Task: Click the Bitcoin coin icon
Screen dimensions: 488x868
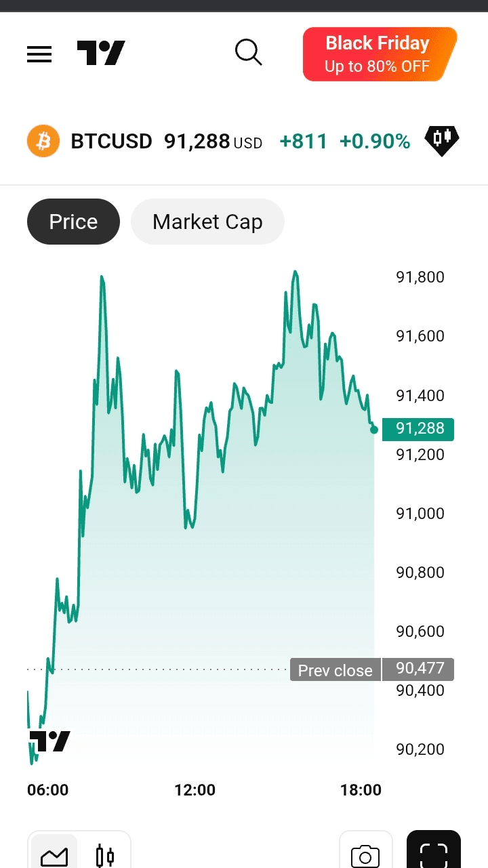Action: [43, 142]
